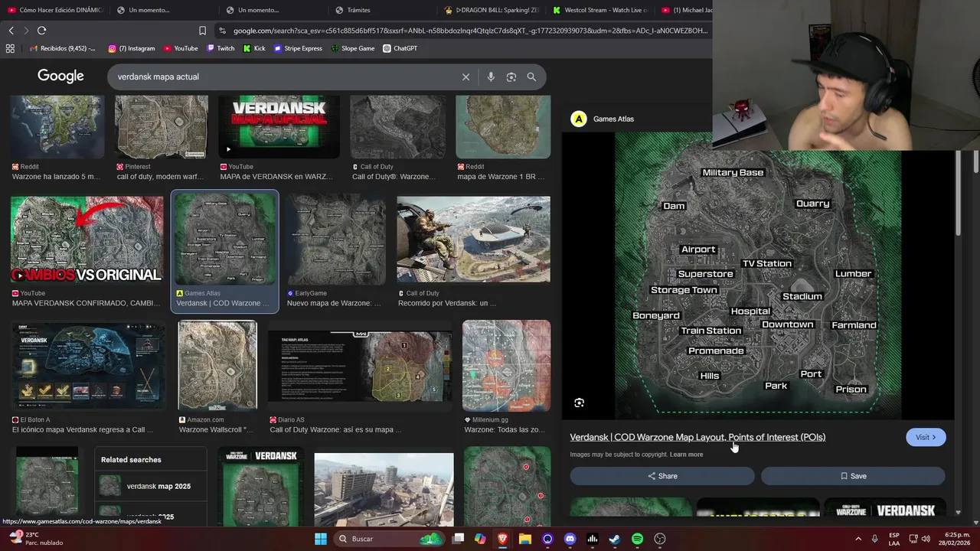
Task: Go back with the browser back arrow
Action: click(11, 31)
